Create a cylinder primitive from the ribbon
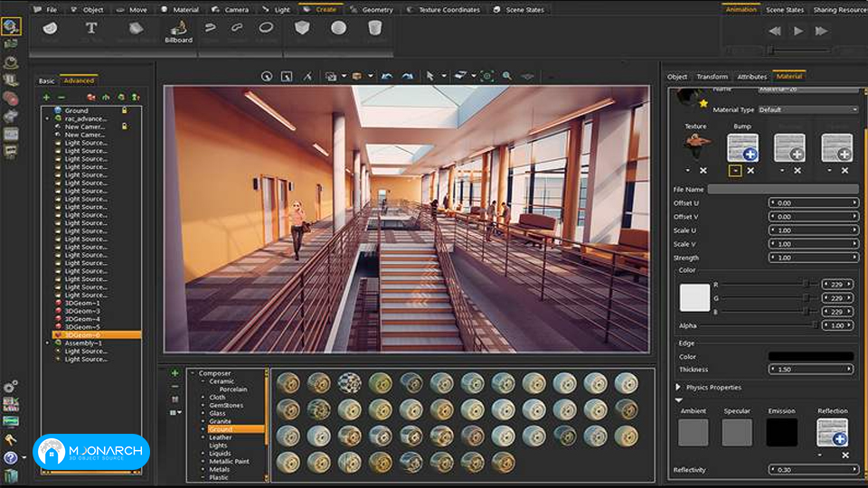Viewport: 868px width, 488px height. 374,28
